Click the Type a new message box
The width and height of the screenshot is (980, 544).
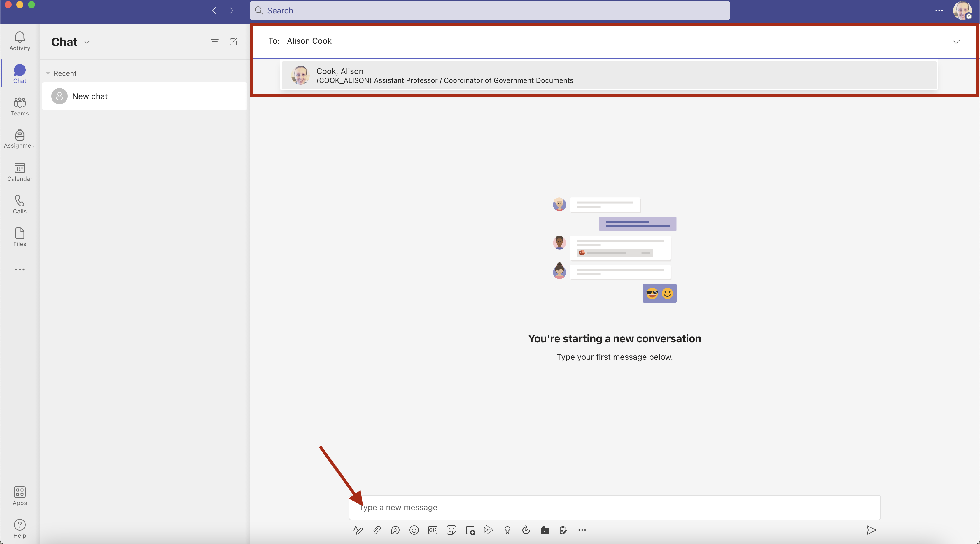coord(614,507)
